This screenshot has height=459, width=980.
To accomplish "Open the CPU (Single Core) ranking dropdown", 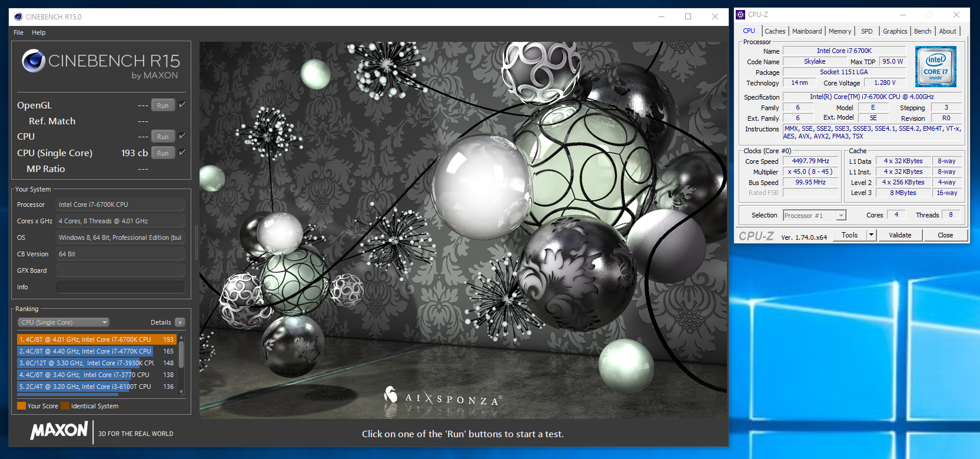I will (64, 322).
